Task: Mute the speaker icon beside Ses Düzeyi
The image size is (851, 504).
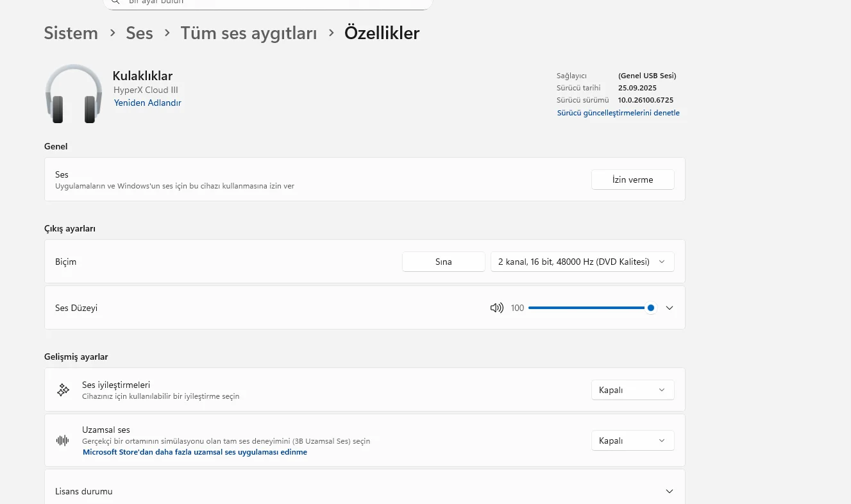Action: (x=496, y=308)
